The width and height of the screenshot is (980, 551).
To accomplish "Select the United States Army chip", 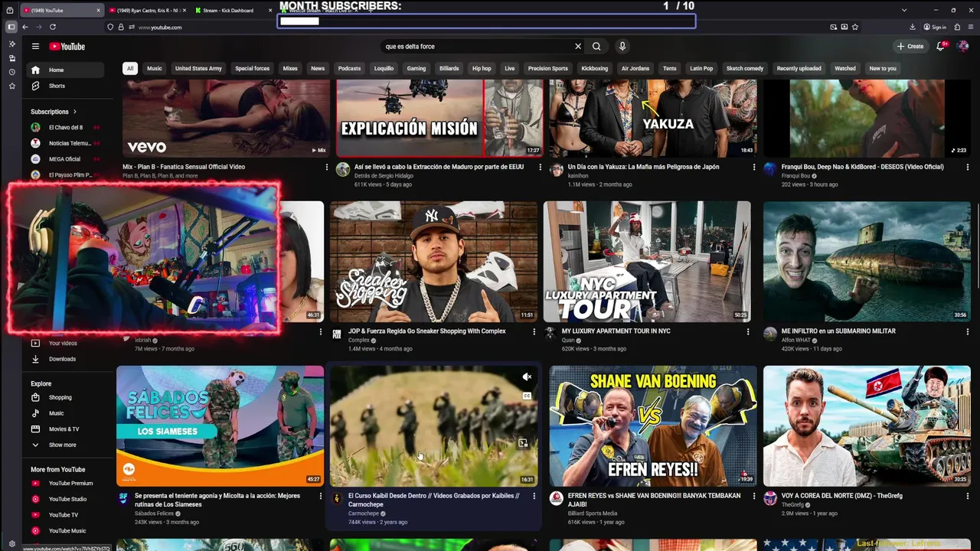I will [198, 68].
